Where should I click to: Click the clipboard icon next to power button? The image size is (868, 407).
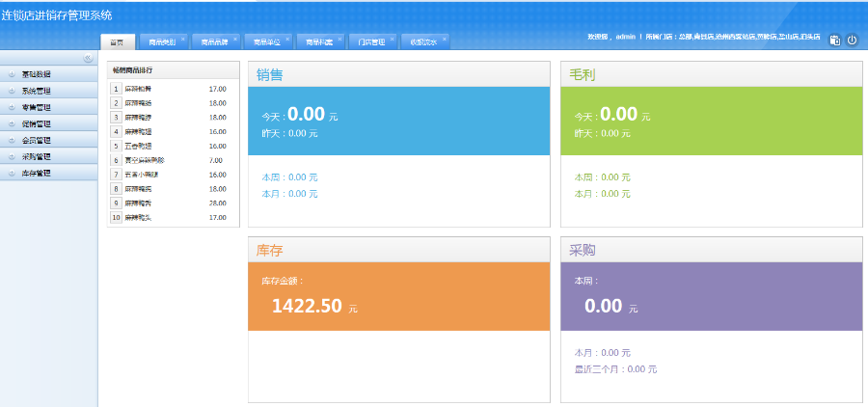tap(835, 40)
